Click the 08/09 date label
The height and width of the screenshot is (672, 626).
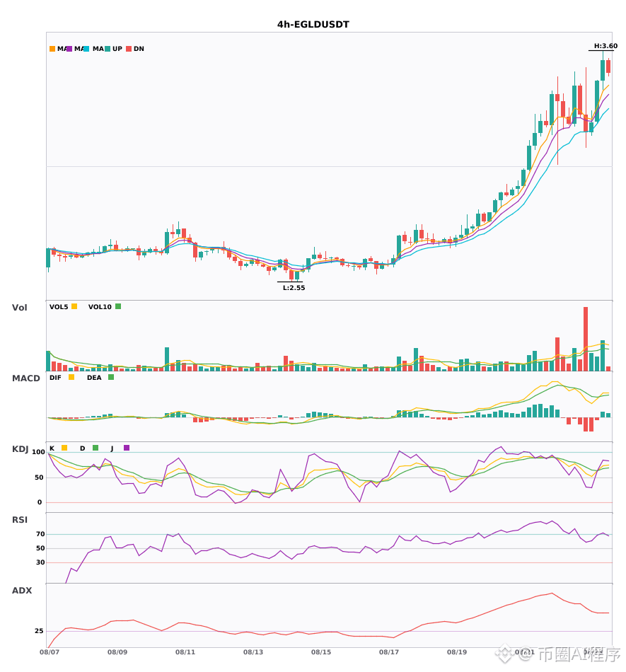pyautogui.click(x=117, y=652)
